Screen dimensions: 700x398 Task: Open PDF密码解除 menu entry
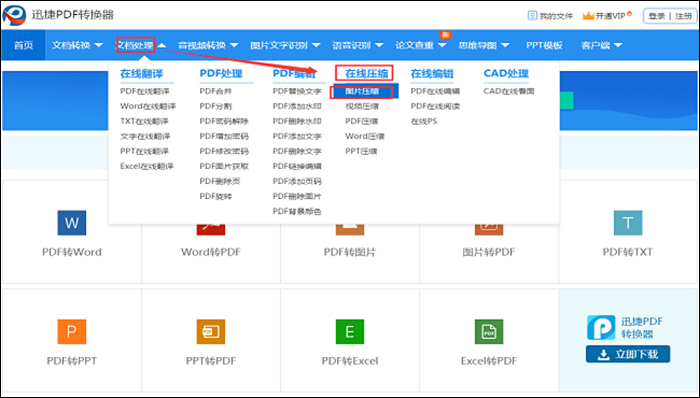(x=224, y=121)
